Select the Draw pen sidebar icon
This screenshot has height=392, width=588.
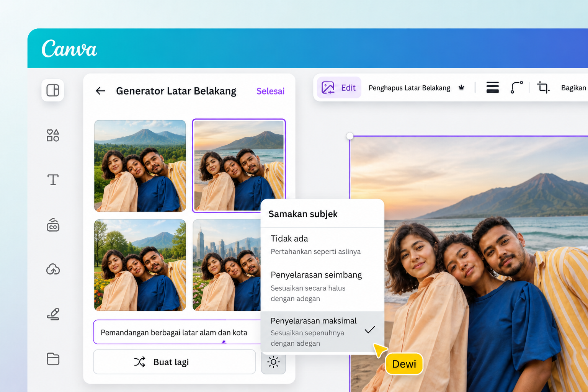[x=53, y=314]
